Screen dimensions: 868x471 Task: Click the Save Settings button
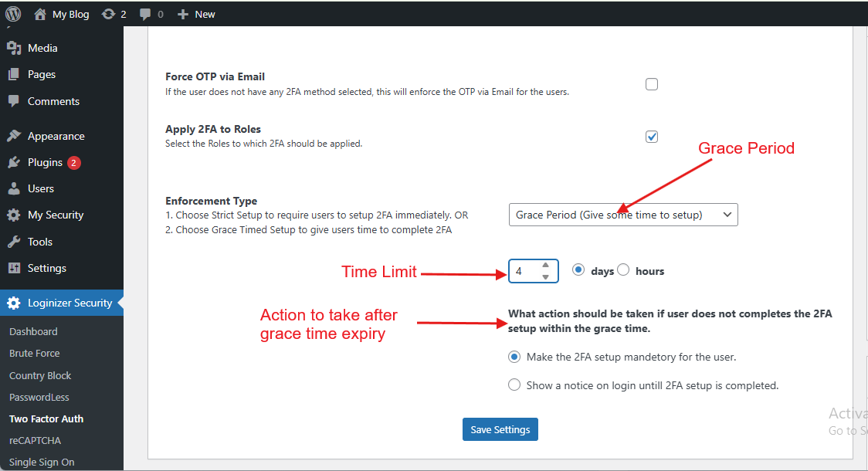[x=500, y=429]
